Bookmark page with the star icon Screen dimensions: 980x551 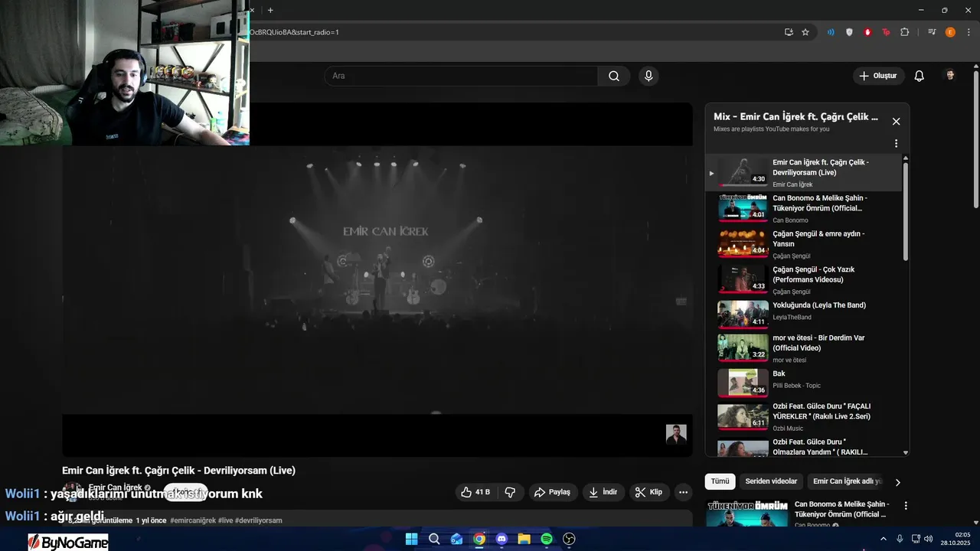805,32
